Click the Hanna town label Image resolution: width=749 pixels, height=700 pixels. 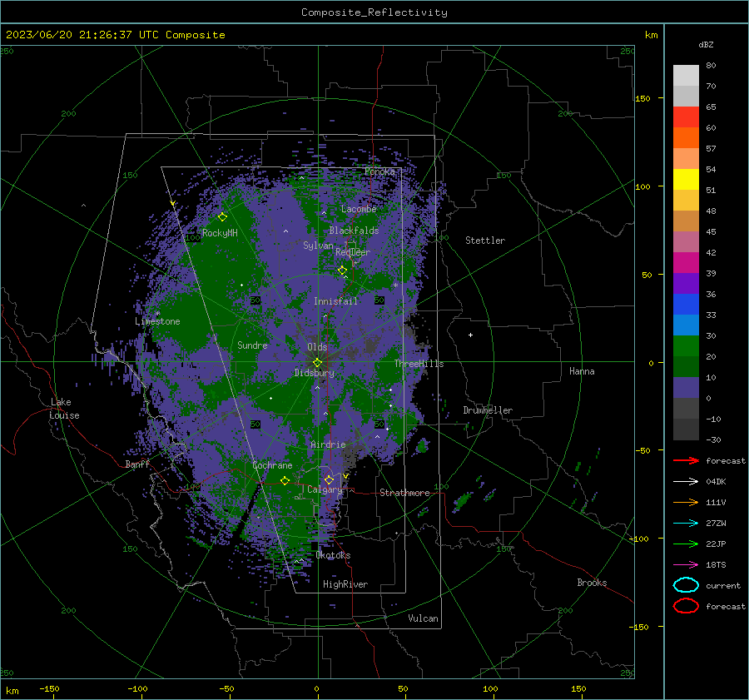point(582,371)
